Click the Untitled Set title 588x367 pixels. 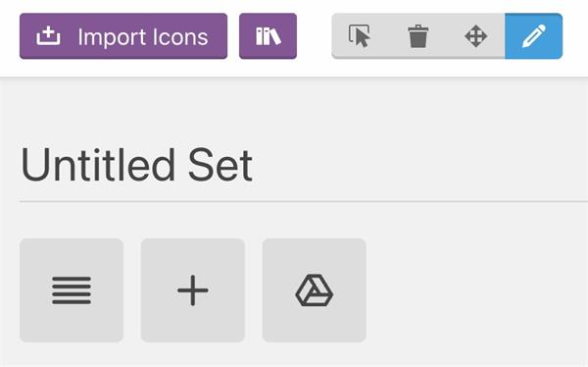[x=137, y=165]
